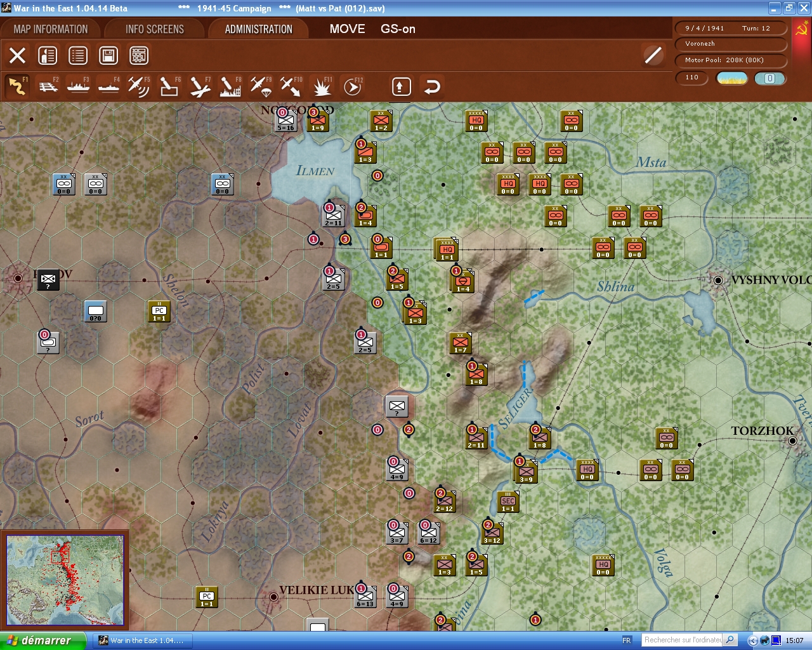Click the F12 end turn icon

352,86
